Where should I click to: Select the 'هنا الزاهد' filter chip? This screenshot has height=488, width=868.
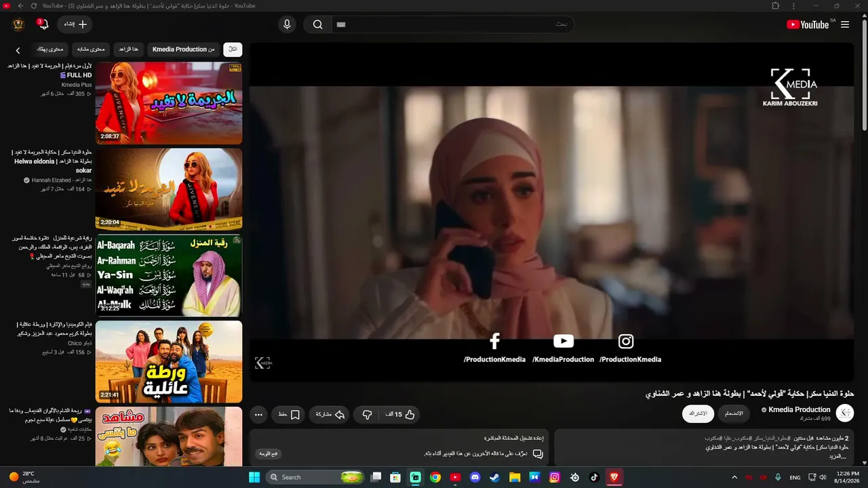pyautogui.click(x=128, y=49)
